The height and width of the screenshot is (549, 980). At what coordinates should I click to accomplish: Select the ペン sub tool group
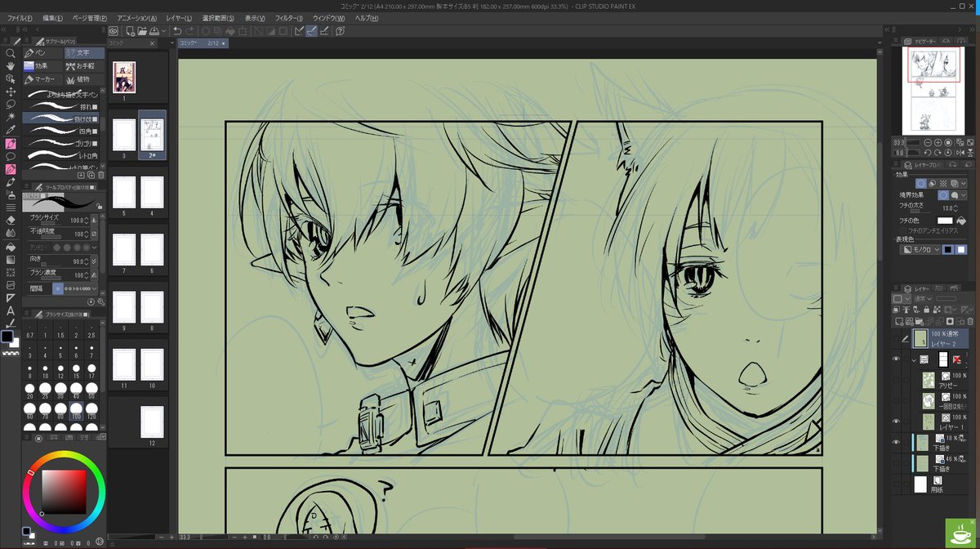pos(42,53)
